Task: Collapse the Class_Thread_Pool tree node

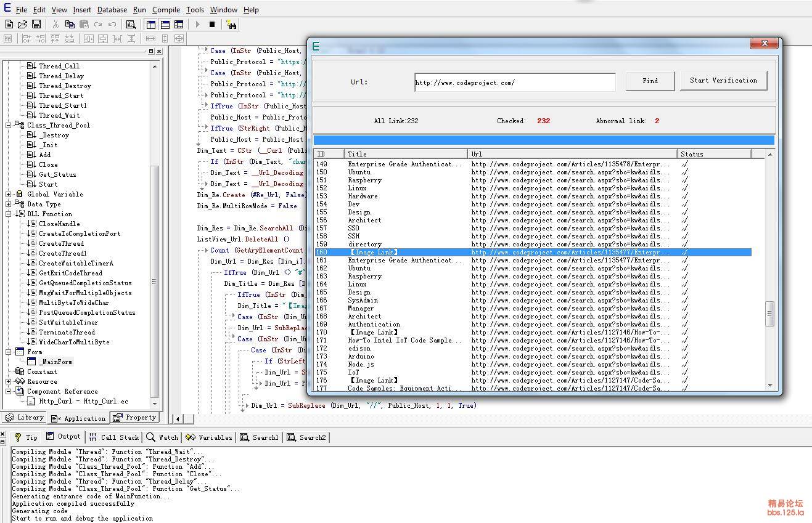Action: tap(9, 125)
